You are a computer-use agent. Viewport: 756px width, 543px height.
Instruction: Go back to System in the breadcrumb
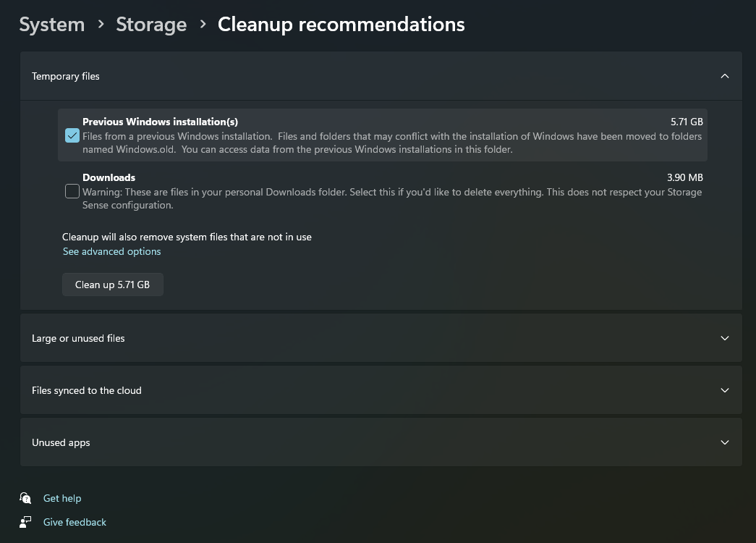click(51, 24)
